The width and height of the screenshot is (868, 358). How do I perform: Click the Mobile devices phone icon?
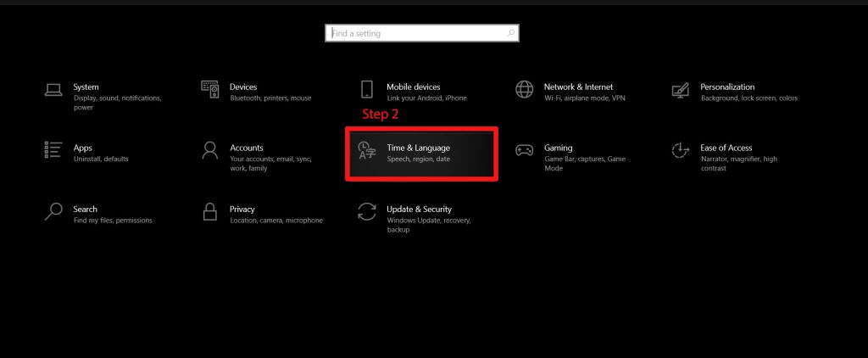[366, 89]
